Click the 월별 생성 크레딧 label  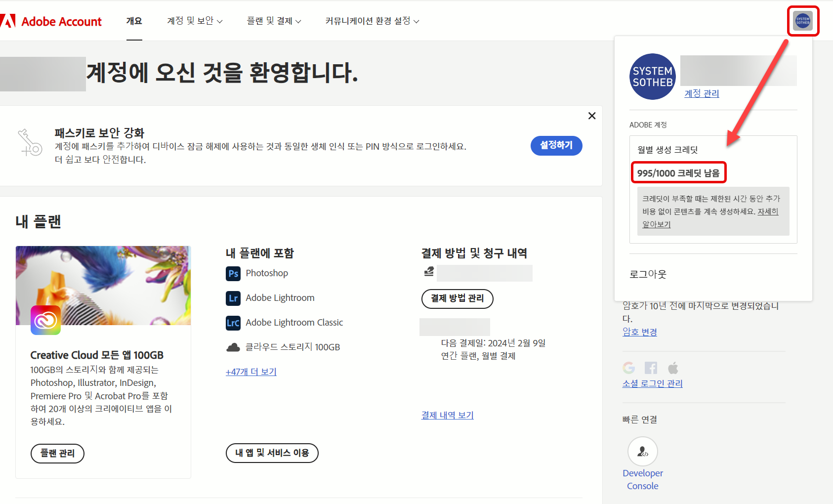667,150
